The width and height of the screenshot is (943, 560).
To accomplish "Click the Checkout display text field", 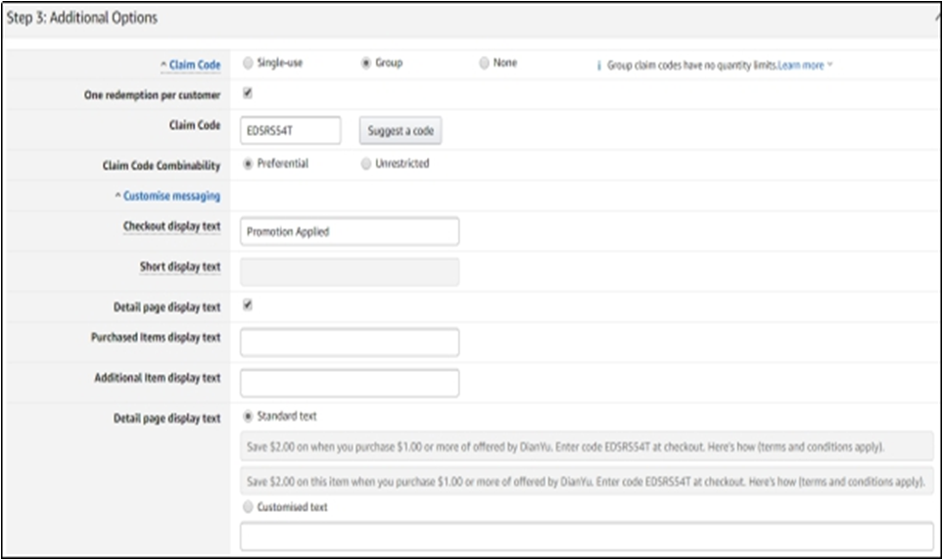I will tap(349, 232).
